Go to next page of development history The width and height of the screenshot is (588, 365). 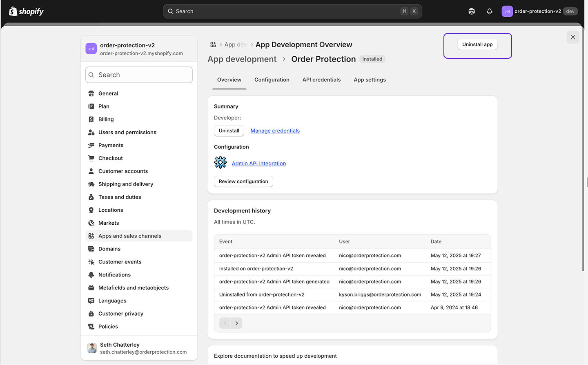tap(236, 323)
